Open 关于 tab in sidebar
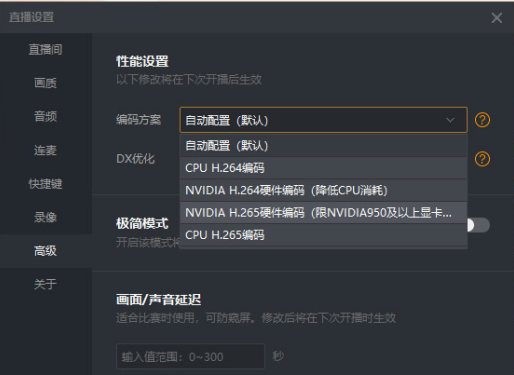Screen dimensions: 514x375 pos(46,284)
